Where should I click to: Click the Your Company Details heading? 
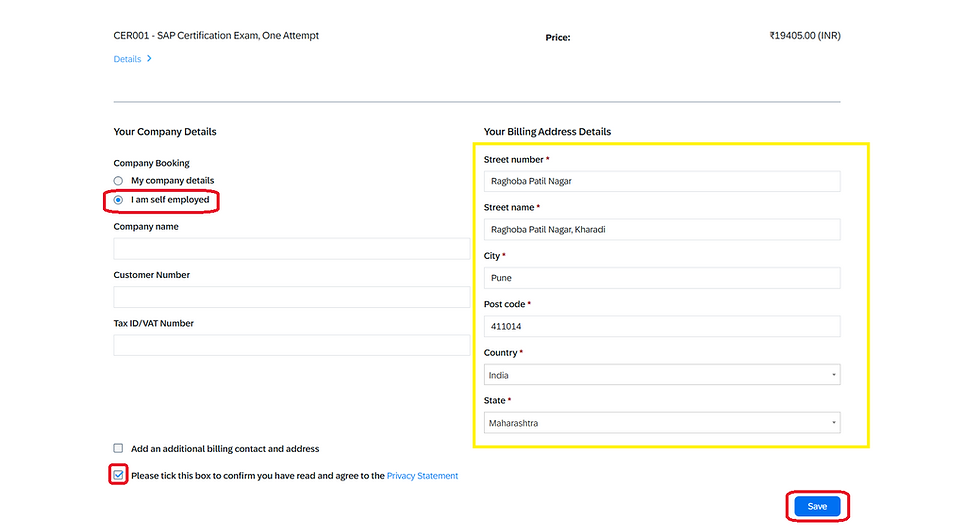[x=165, y=132]
